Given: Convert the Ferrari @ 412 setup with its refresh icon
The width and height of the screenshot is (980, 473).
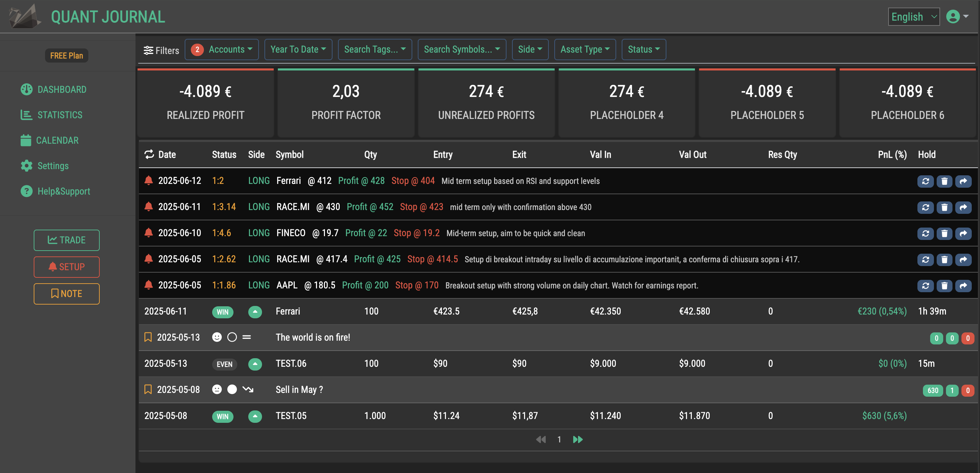Looking at the screenshot, I should tap(925, 181).
